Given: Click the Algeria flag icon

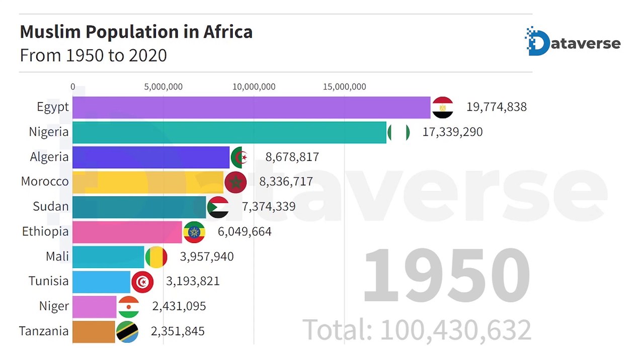Looking at the screenshot, I should coord(242,157).
